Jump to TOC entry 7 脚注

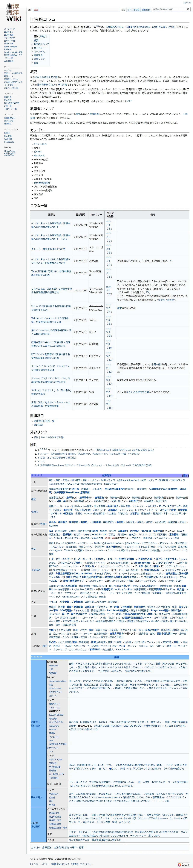coord(35,63)
